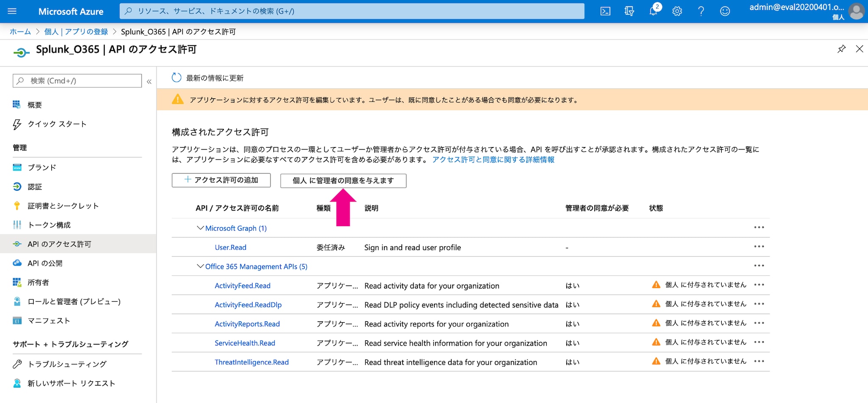868x403 pixels.
Task: Open マニフェスト in the sidebar
Action: coord(49,321)
